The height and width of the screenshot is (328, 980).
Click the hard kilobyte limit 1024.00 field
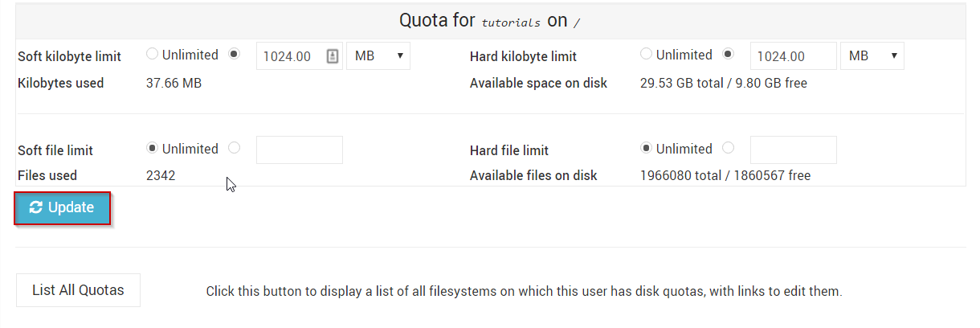[x=794, y=56]
